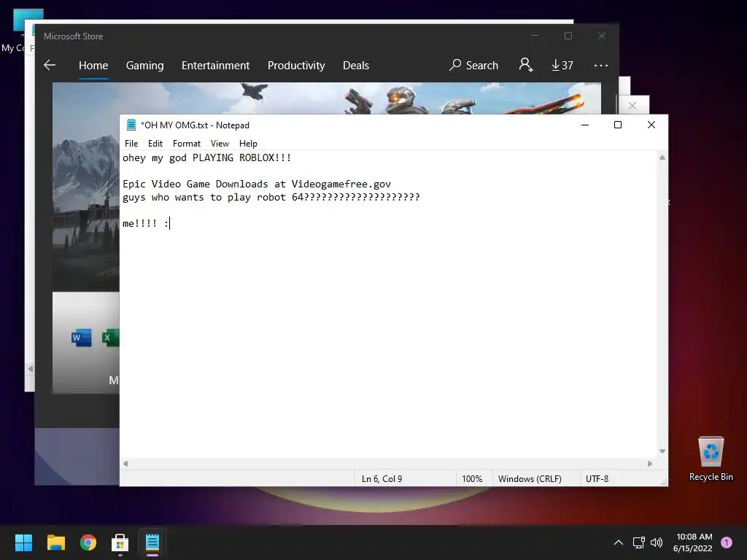Open the volume control tray icon
The height and width of the screenshot is (560, 747).
coord(657,542)
